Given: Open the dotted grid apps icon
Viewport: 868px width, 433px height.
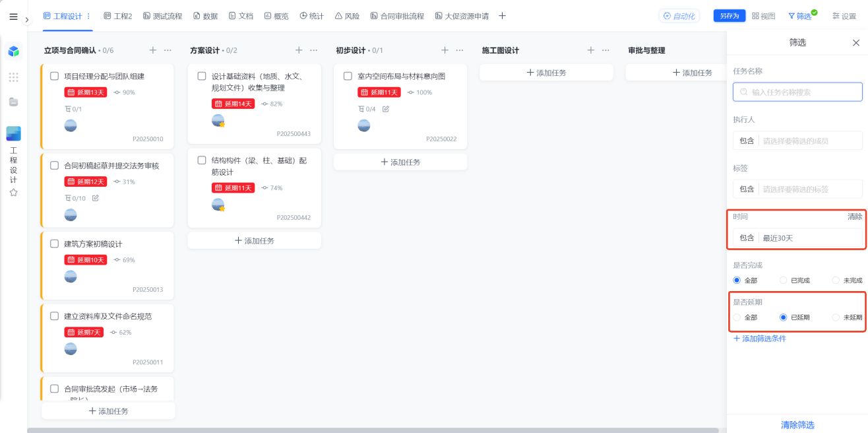Looking at the screenshot, I should 13,77.
